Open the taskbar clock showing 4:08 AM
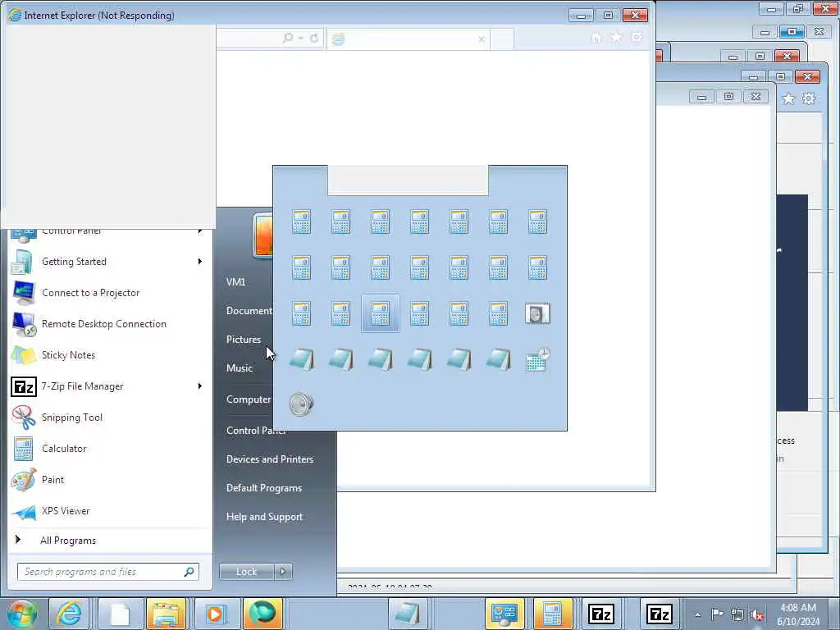The image size is (840, 630). (x=798, y=614)
